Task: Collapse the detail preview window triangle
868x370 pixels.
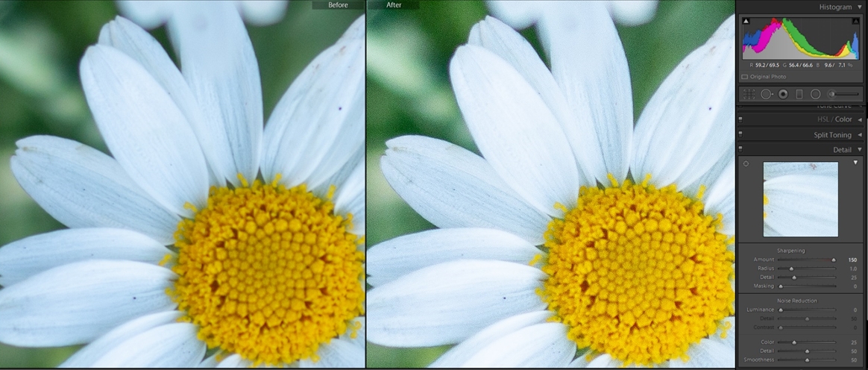Action: [855, 163]
